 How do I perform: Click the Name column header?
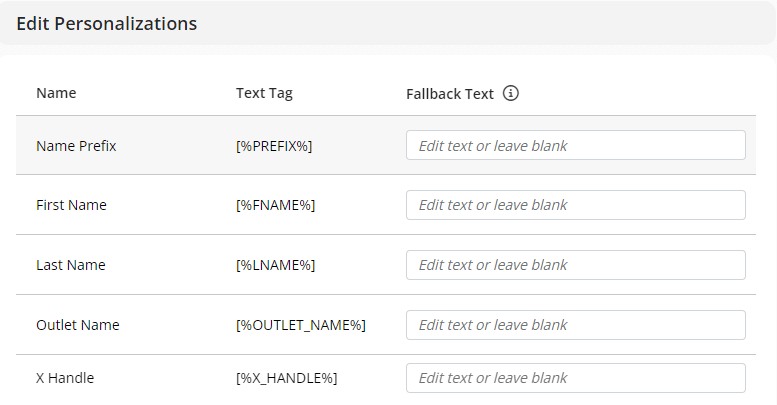pos(56,93)
